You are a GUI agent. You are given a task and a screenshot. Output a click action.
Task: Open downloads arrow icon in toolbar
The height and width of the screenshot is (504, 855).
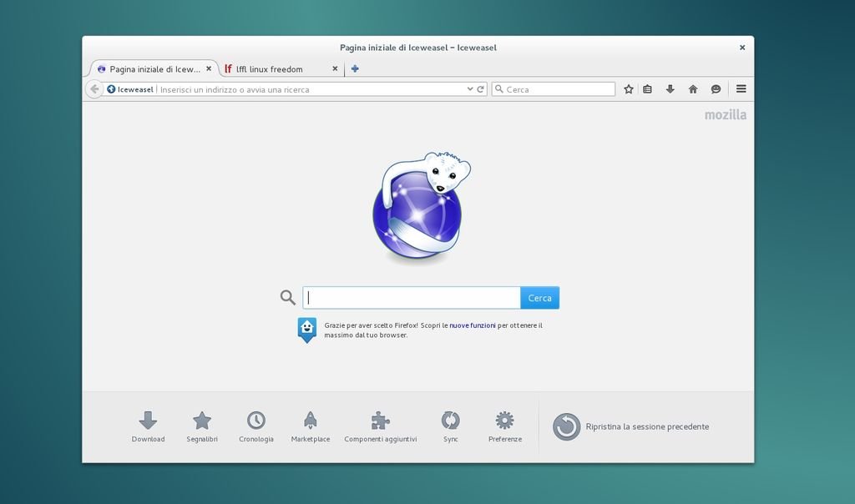(670, 88)
